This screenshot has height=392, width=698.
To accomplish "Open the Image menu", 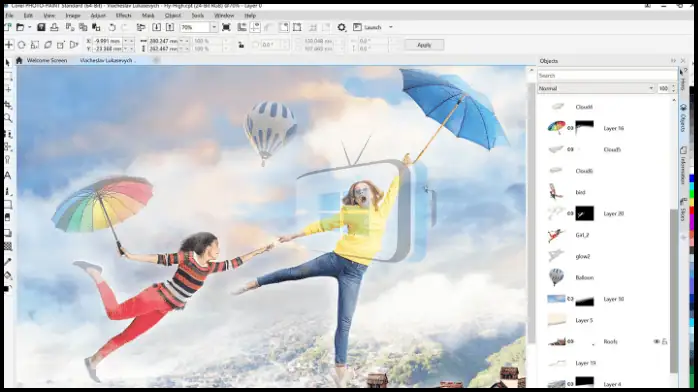I will click(73, 16).
